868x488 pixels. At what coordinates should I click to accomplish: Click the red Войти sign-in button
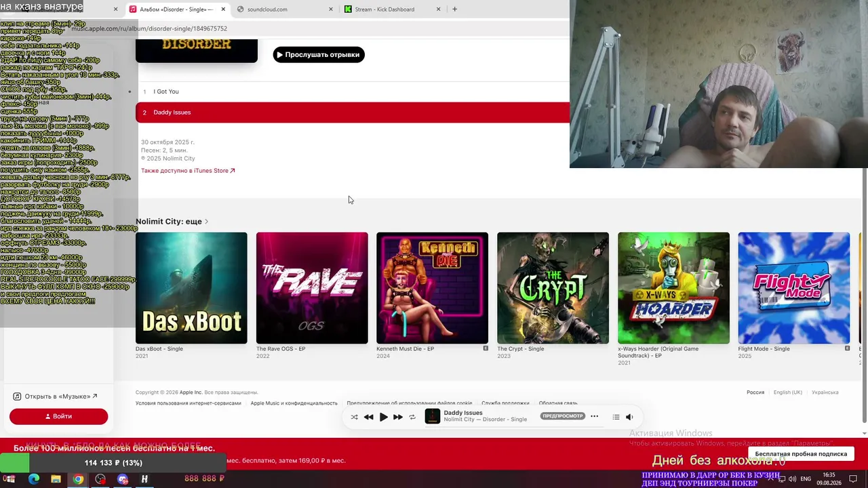tap(58, 416)
